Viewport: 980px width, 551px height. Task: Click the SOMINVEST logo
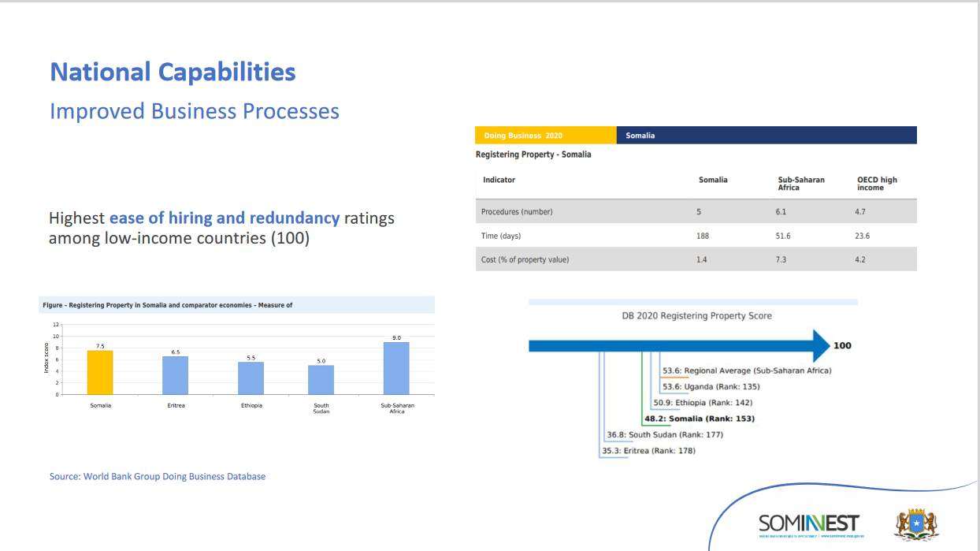[x=808, y=523]
